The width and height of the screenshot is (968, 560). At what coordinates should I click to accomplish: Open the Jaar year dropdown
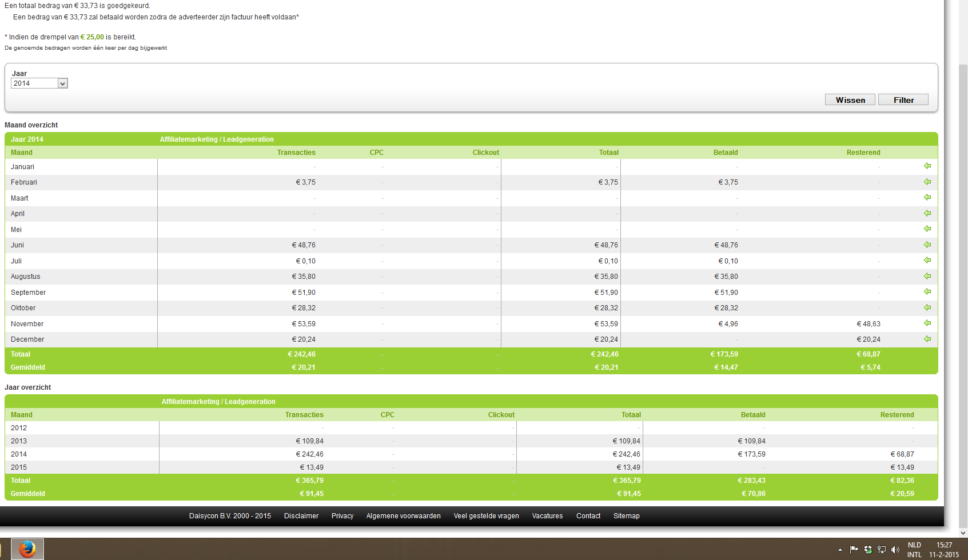click(39, 83)
